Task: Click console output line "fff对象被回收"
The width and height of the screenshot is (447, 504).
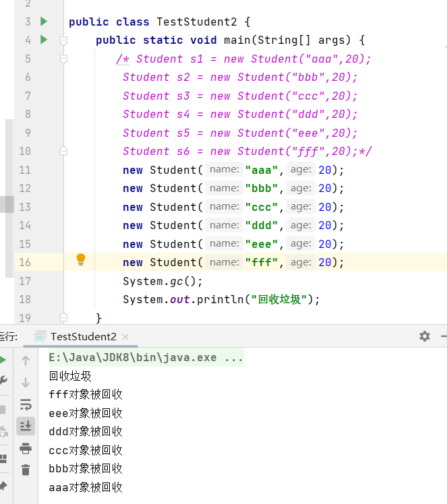Action: click(x=86, y=394)
